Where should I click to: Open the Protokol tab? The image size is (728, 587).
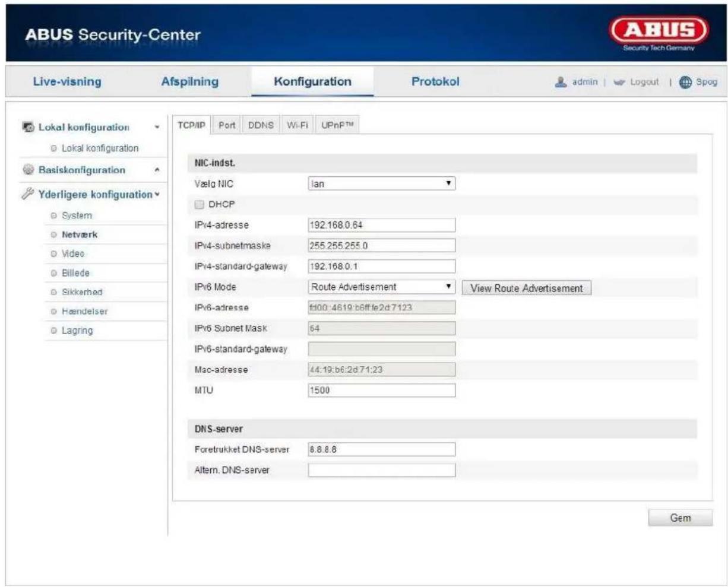pyautogui.click(x=435, y=81)
